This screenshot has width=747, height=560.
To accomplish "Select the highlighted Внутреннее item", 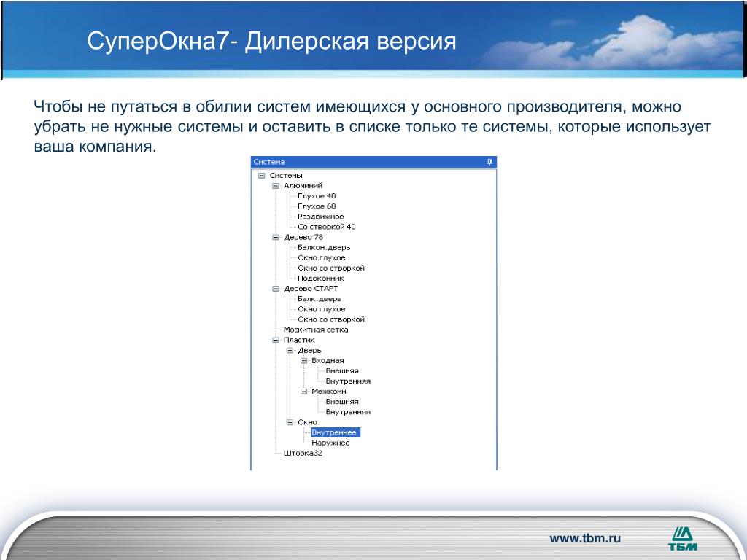I will (x=336, y=432).
